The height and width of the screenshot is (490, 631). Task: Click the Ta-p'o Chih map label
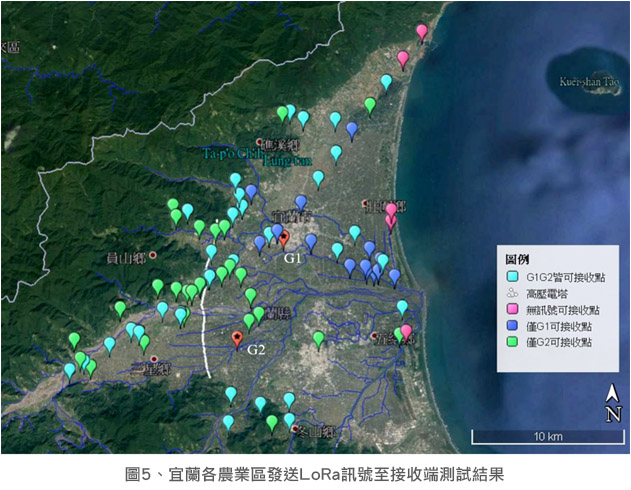pyautogui.click(x=232, y=153)
